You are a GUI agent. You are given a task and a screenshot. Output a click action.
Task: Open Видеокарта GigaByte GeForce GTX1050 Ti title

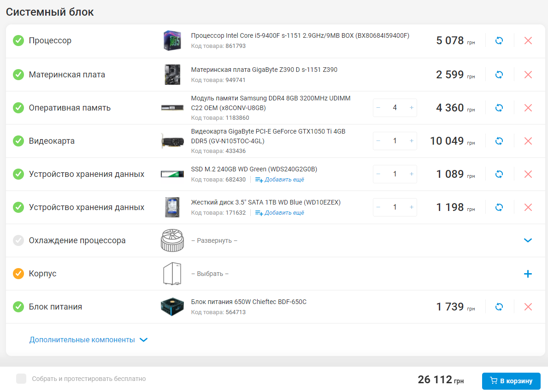click(x=268, y=136)
